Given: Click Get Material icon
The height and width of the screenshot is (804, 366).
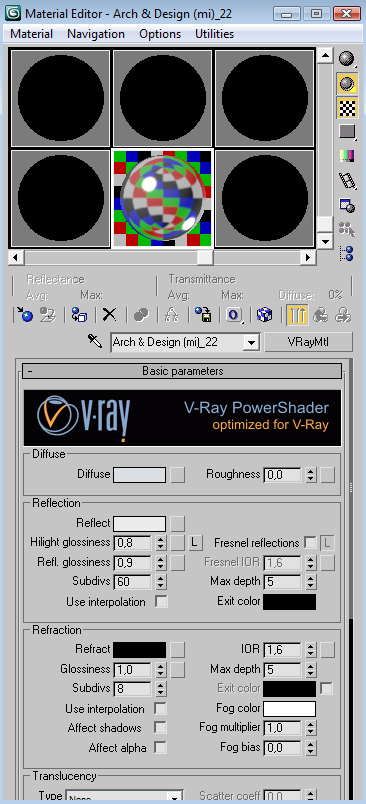Looking at the screenshot, I should coord(25,314).
